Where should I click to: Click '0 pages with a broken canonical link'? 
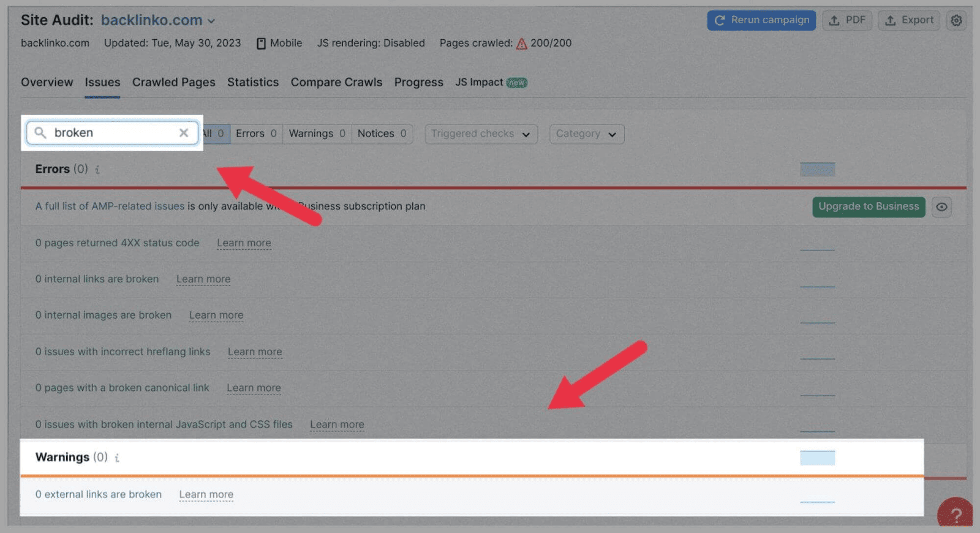click(x=122, y=388)
